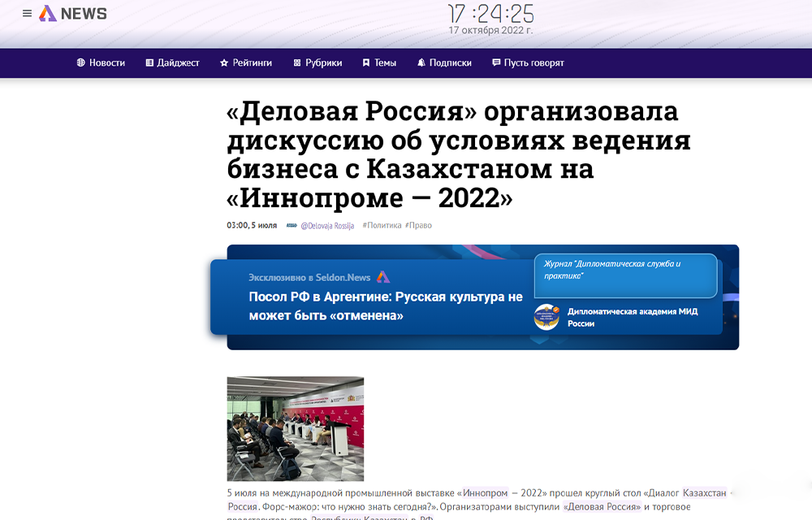Click the Деловая Россия link in article body

(603, 507)
